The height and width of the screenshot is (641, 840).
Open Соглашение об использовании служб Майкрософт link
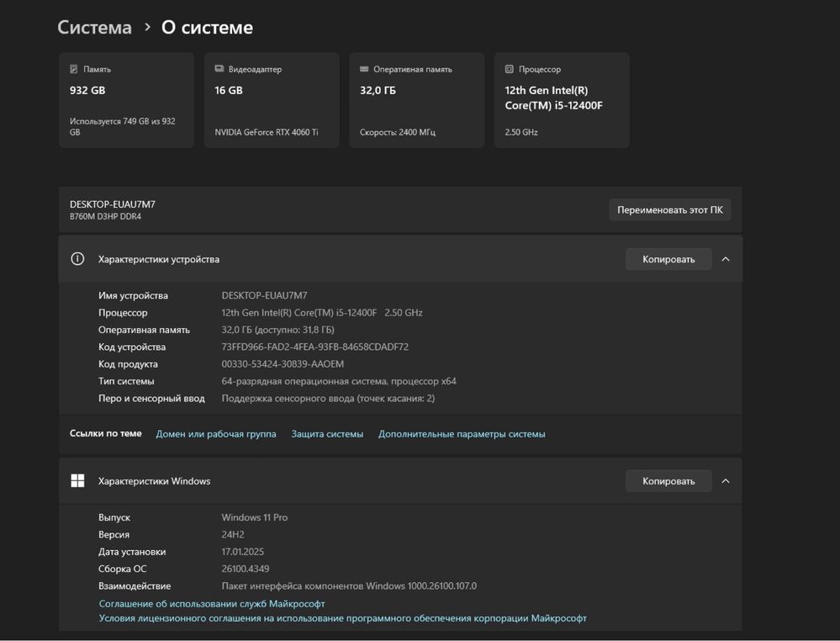(212, 603)
